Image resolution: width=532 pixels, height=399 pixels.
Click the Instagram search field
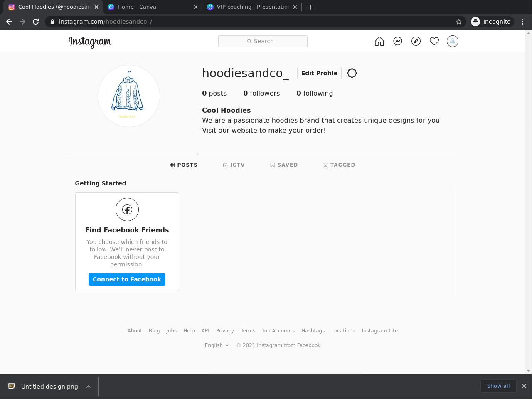click(263, 41)
